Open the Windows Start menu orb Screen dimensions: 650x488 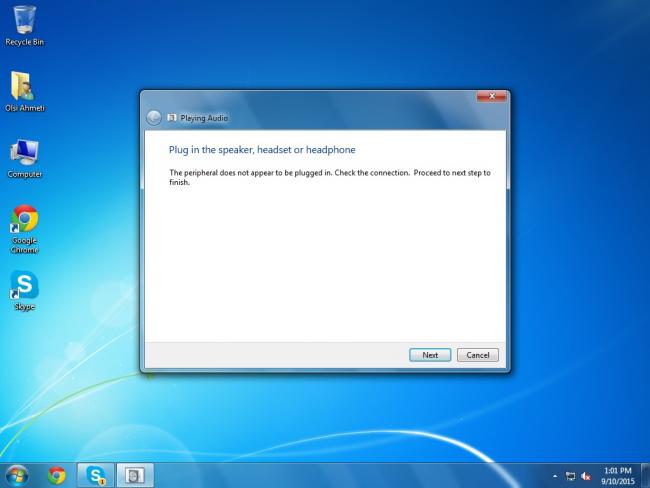pyautogui.click(x=17, y=476)
